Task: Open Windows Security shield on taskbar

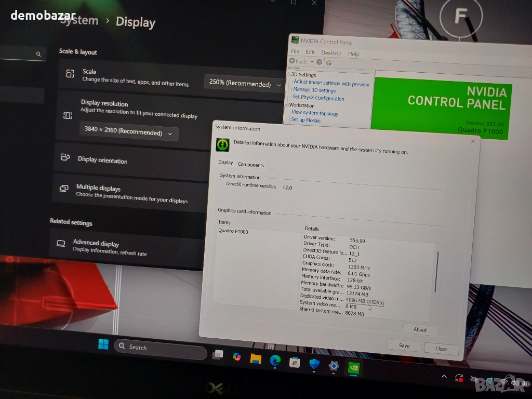Action: tap(314, 364)
